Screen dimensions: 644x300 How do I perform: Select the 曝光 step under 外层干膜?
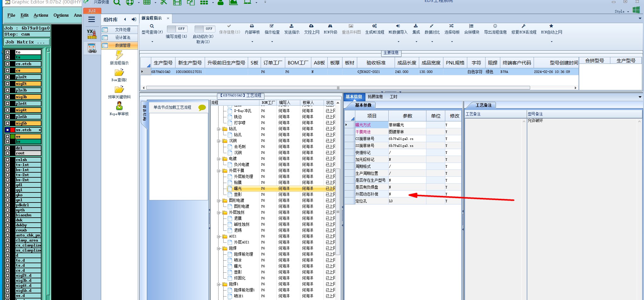tap(238, 188)
